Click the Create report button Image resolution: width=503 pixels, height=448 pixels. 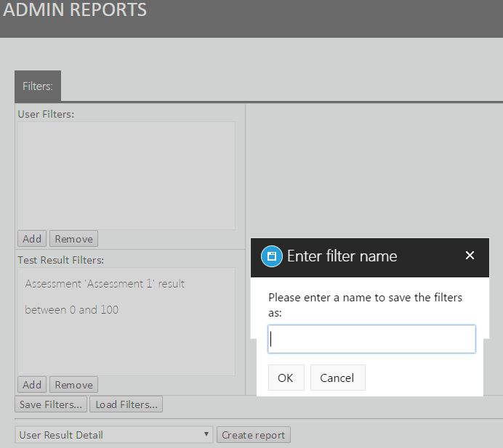pyautogui.click(x=254, y=435)
